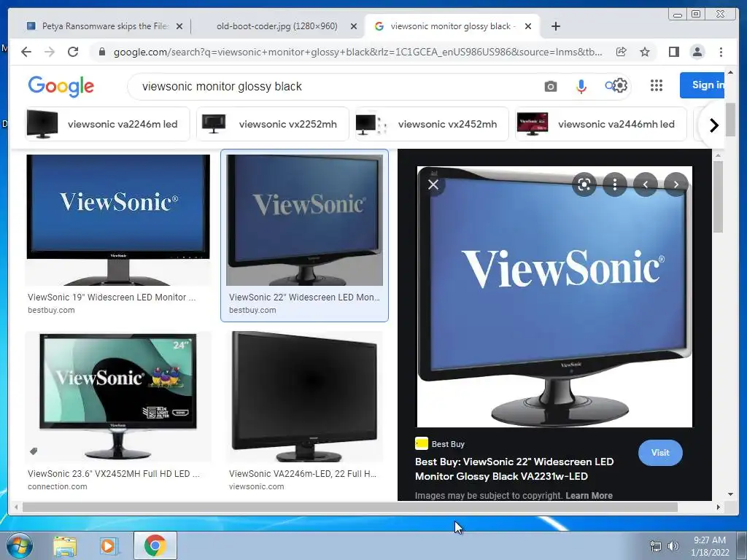The image size is (747, 560).
Task: Open network icon in system tray
Action: 656,546
